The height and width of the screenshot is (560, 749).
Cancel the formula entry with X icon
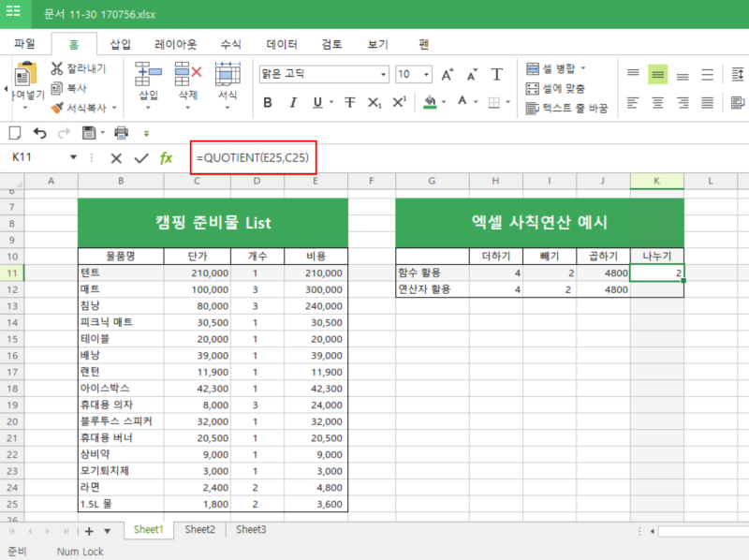pyautogui.click(x=116, y=158)
